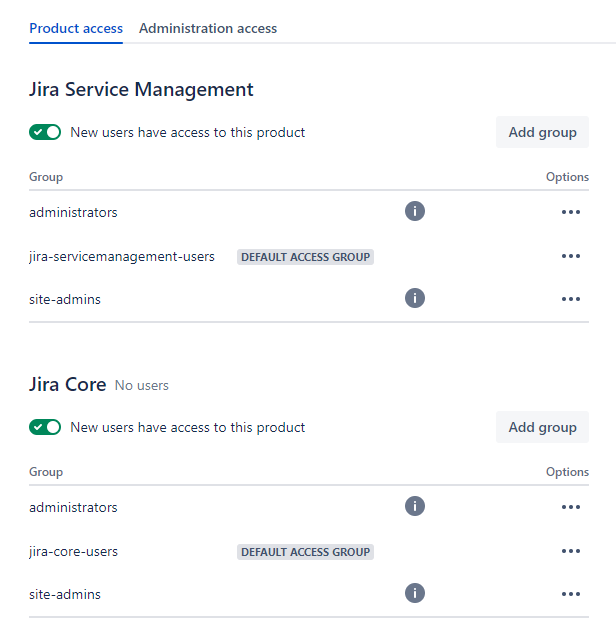The image size is (616, 640).
Task: Toggle new user access for Jira Core
Action: point(45,427)
